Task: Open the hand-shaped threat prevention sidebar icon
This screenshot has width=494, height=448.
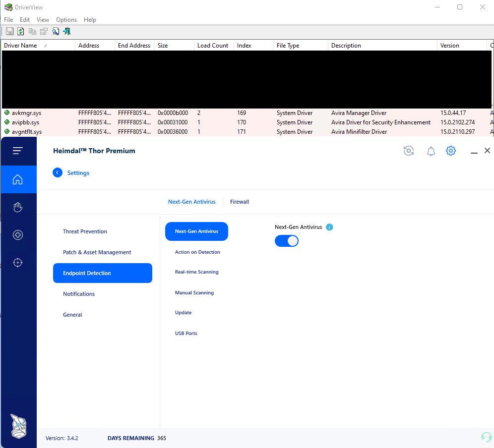Action: coord(18,207)
